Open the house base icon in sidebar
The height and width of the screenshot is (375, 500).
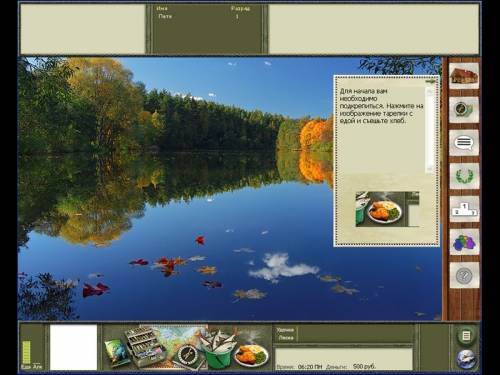[464, 76]
